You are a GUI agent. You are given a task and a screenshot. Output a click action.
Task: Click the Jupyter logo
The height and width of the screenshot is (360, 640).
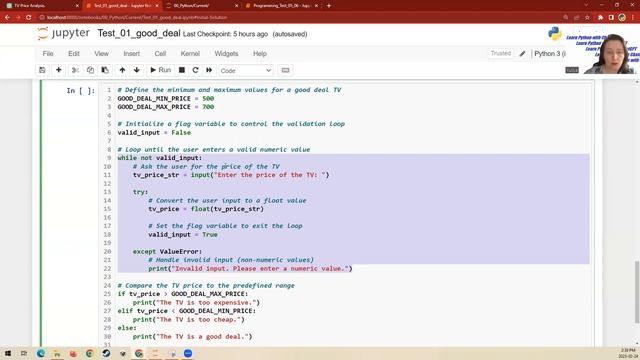(63, 33)
